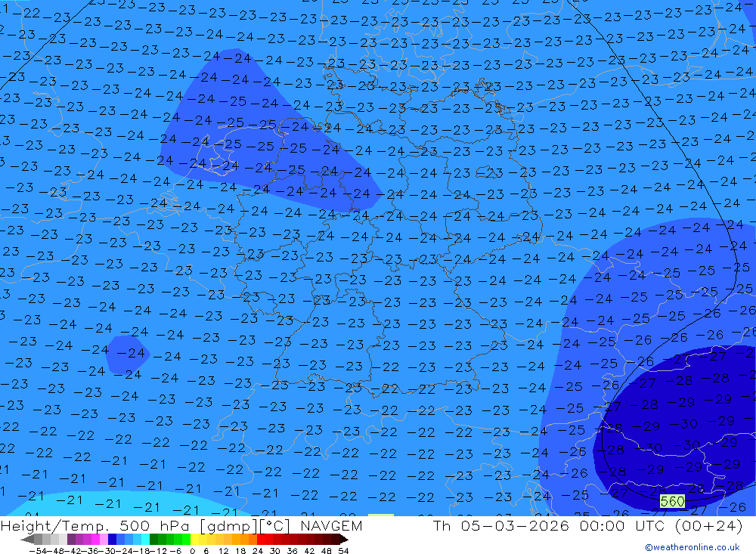
Task: Pick the bright yellow legend swatch at 0
Action: 195,539
